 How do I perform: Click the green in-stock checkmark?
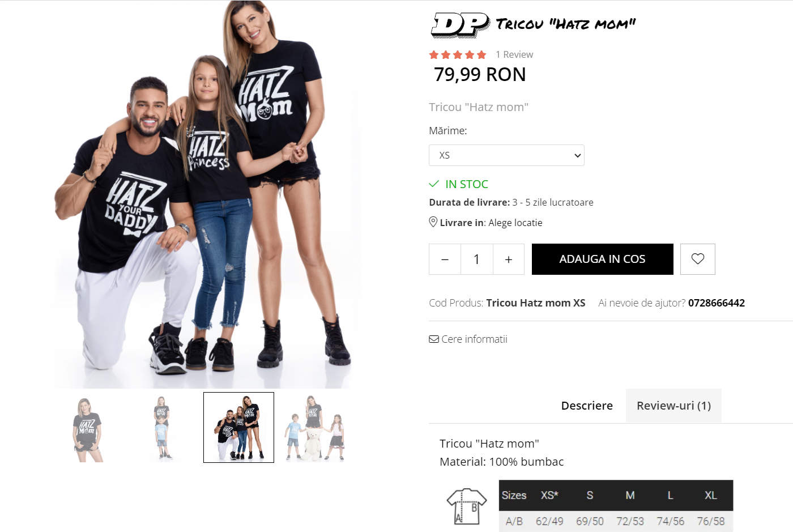pos(434,184)
